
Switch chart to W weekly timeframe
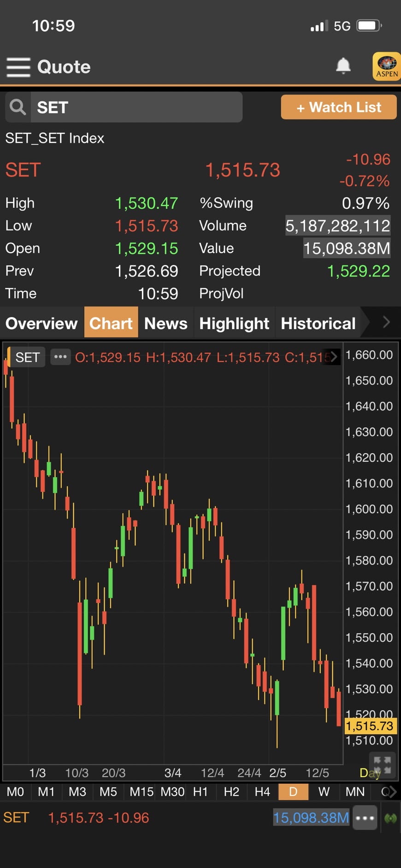324,792
